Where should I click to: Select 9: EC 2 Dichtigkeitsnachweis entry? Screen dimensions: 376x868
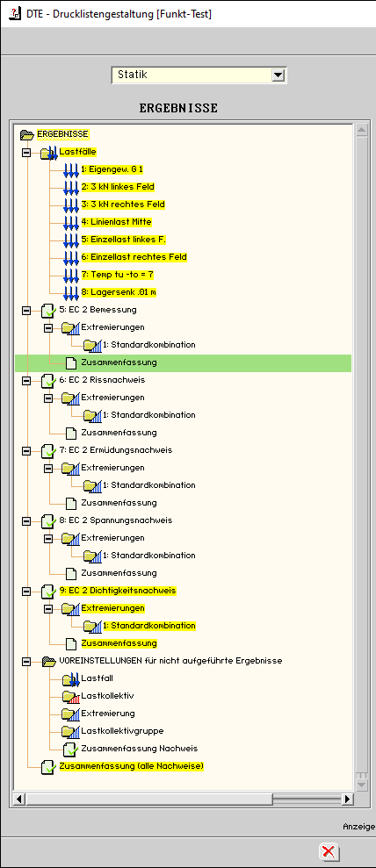coord(118,591)
